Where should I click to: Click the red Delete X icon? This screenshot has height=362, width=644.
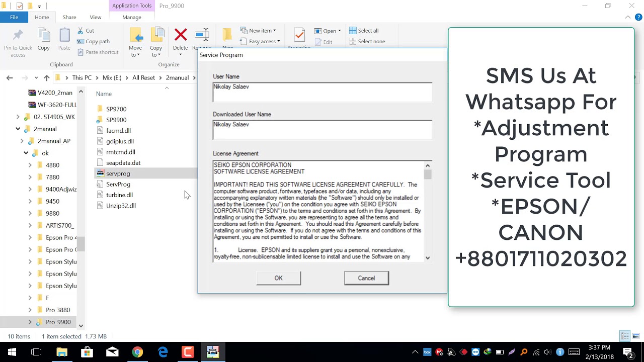tap(181, 35)
